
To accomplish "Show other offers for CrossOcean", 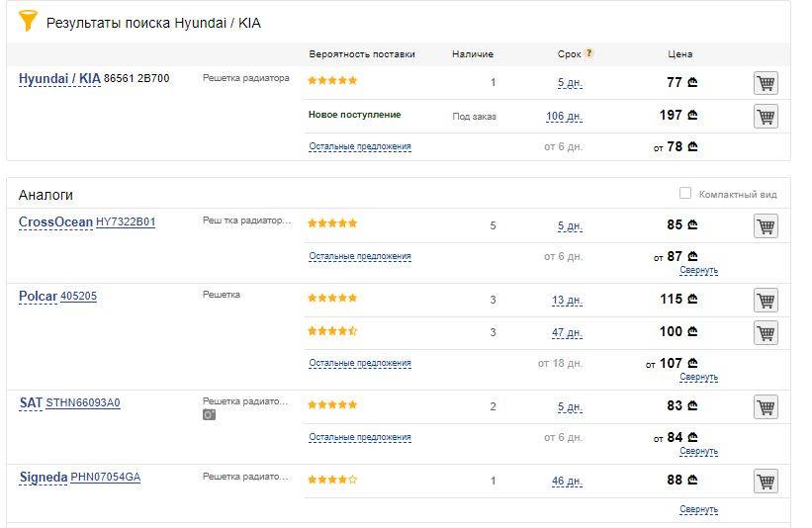I will [360, 256].
